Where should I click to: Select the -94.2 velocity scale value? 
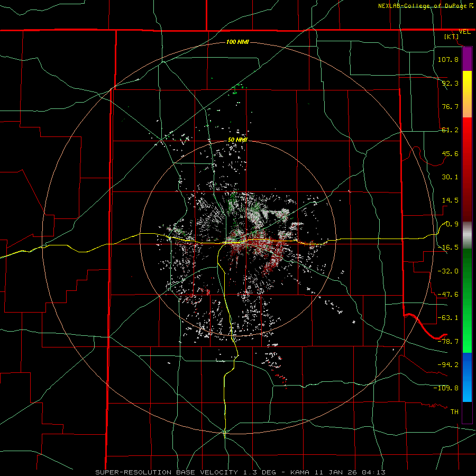pos(448,364)
